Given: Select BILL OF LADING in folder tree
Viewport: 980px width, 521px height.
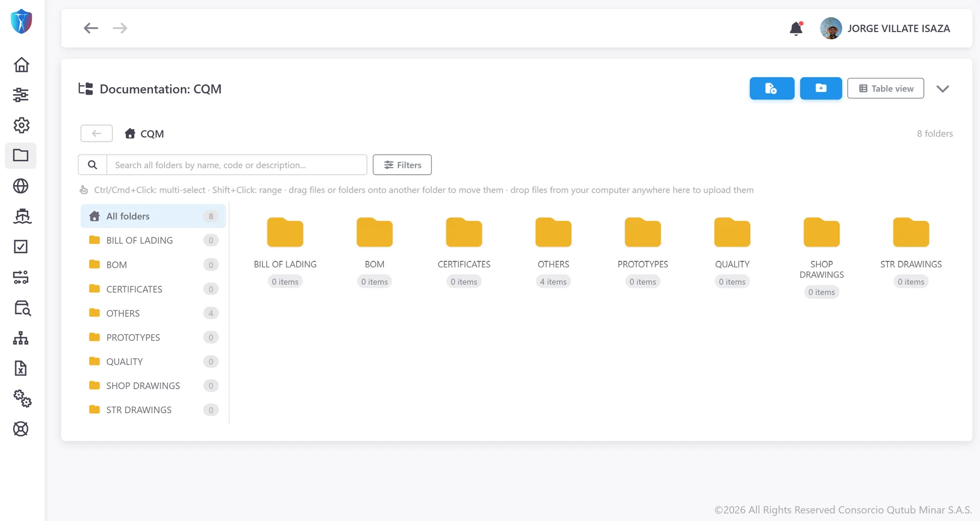Looking at the screenshot, I should [153, 240].
